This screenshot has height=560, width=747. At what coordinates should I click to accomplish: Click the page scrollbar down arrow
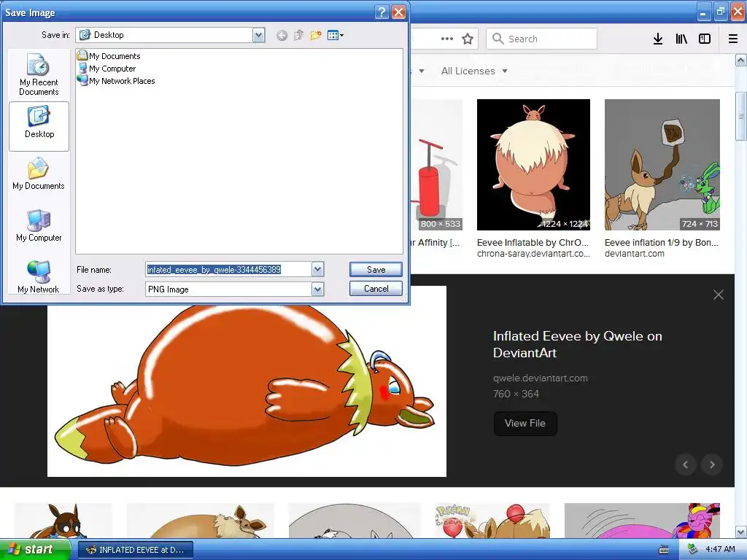[x=741, y=532]
